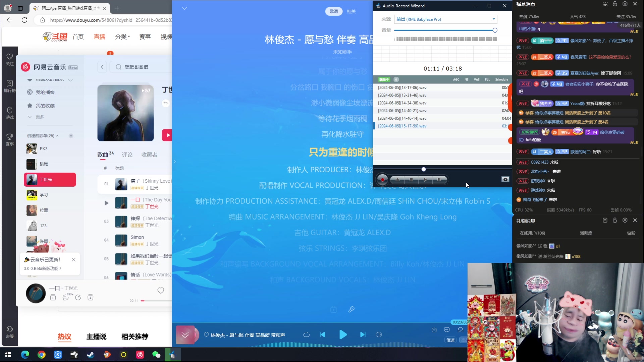
Task: Open 赛事 on Douyu navigation
Action: pos(145,37)
